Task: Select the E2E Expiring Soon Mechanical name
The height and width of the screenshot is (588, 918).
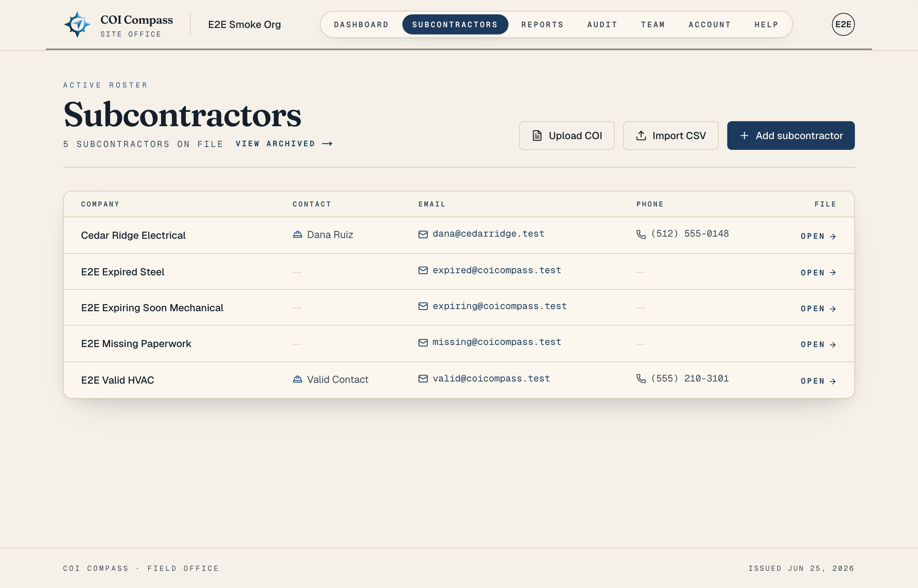Action: [x=152, y=308]
